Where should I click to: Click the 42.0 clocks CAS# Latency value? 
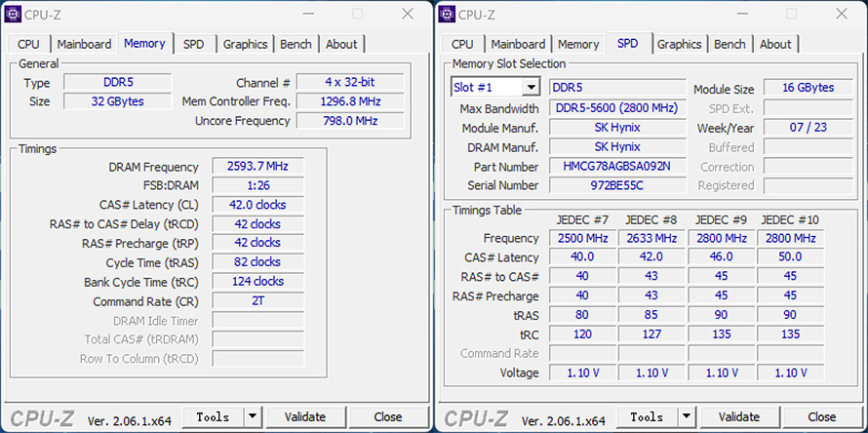pyautogui.click(x=258, y=205)
